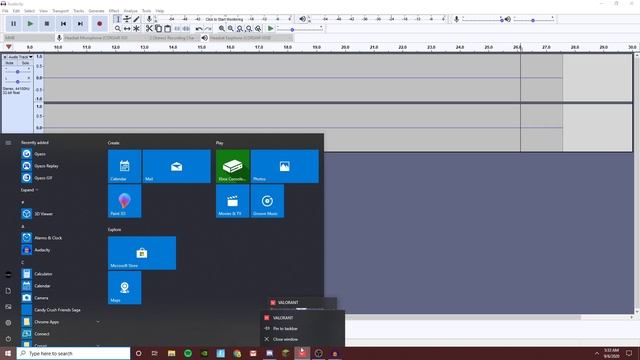The height and width of the screenshot is (360, 640).
Task: Open the Groove Music tile
Action: pos(267,201)
